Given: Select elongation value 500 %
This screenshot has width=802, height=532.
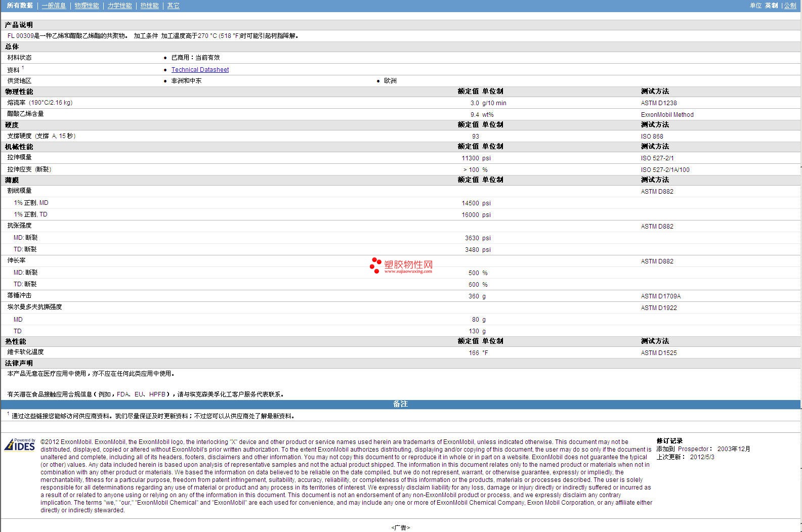Looking at the screenshot, I should coord(478,273).
